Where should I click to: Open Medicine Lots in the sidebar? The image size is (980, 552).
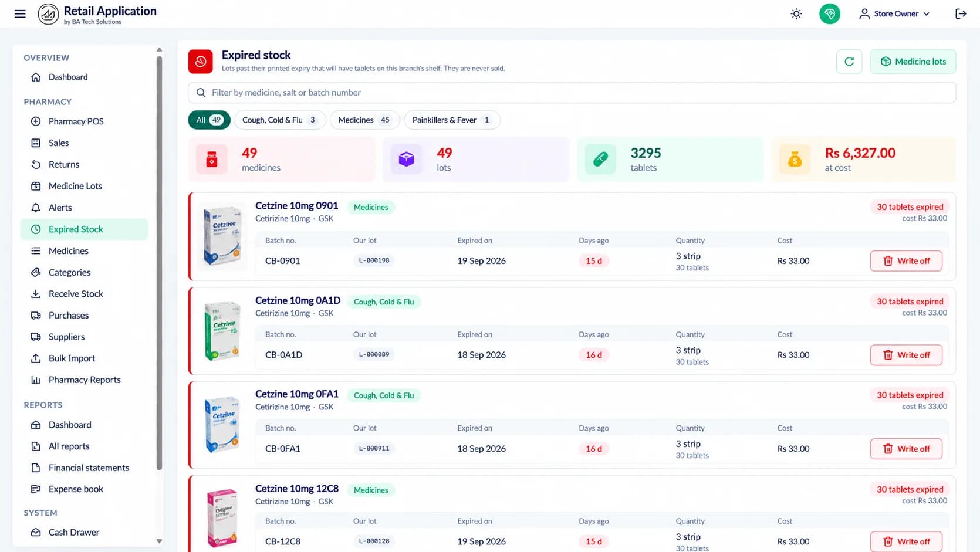84,186
